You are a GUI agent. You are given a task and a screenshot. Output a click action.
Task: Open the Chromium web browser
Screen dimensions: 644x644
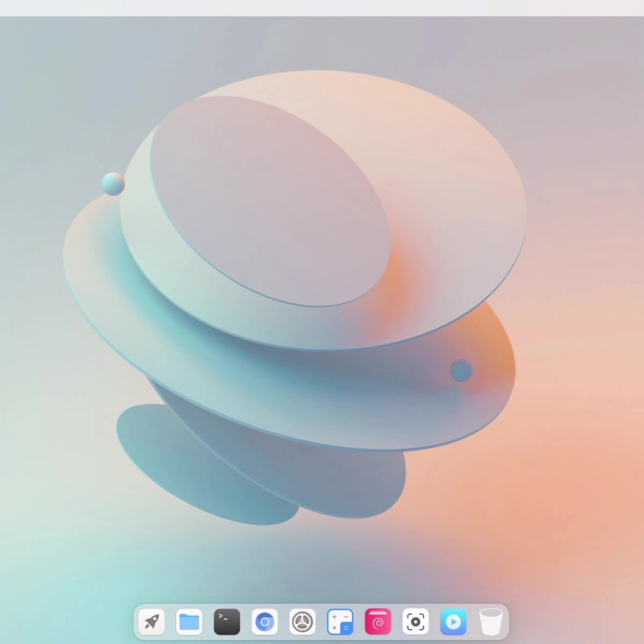[x=264, y=622]
